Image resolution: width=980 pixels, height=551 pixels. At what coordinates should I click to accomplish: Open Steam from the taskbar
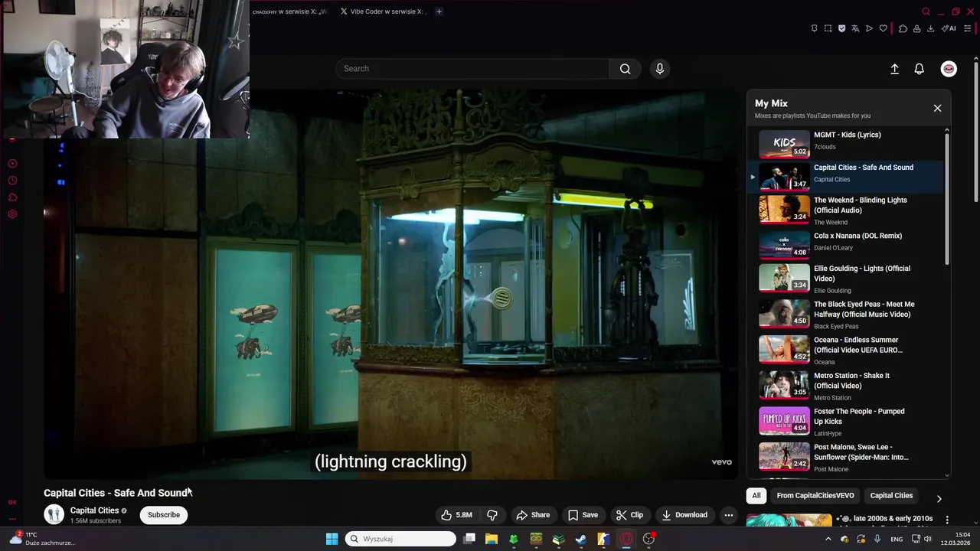(581, 539)
